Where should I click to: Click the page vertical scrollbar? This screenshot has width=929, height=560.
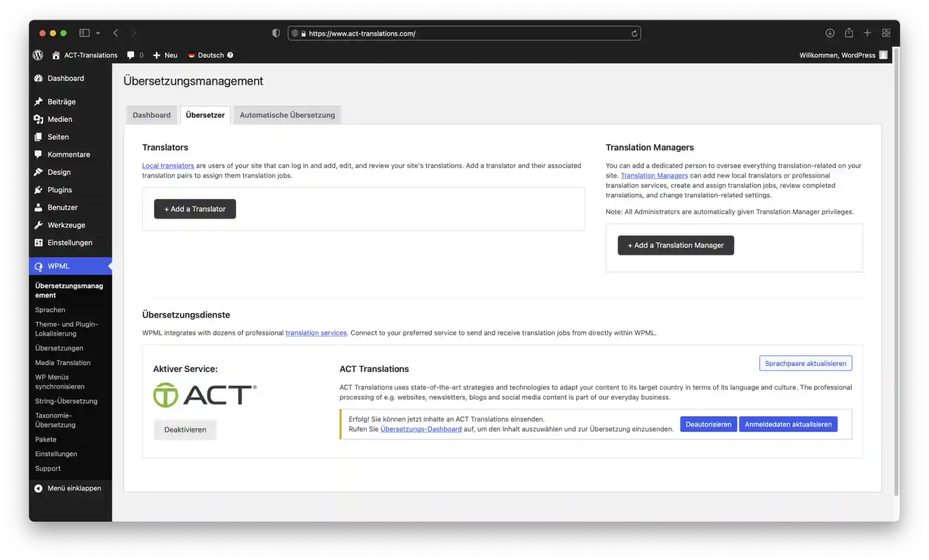coord(896,272)
